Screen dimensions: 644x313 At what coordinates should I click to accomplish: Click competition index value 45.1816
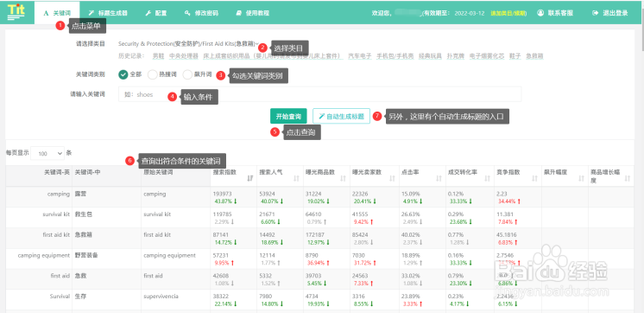(507, 235)
